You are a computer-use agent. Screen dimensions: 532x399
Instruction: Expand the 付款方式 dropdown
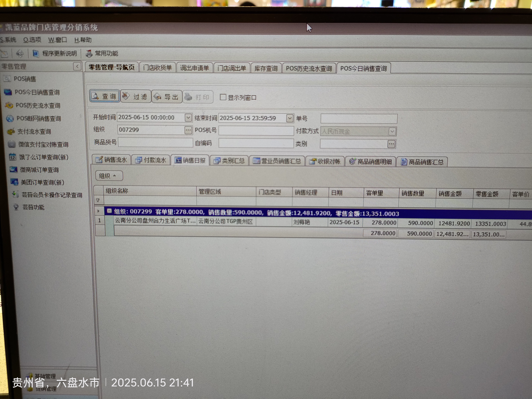coord(392,131)
